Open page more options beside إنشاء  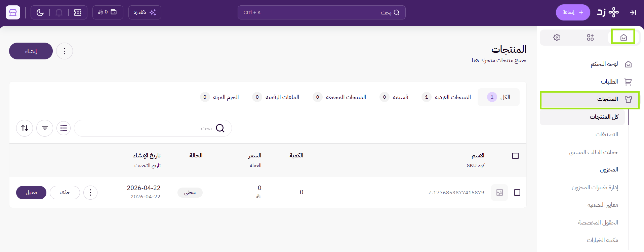65,51
